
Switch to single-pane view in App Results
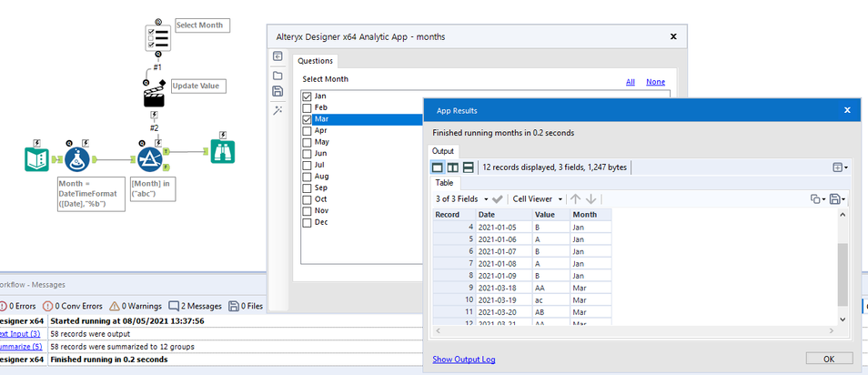pyautogui.click(x=438, y=167)
